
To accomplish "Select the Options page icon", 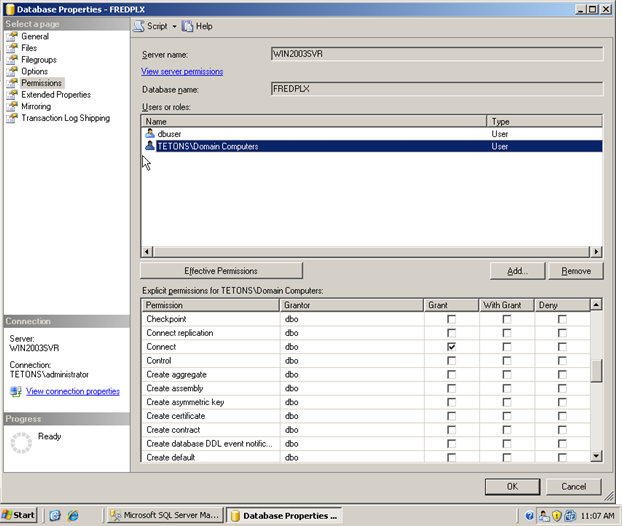I will pyautogui.click(x=12, y=71).
